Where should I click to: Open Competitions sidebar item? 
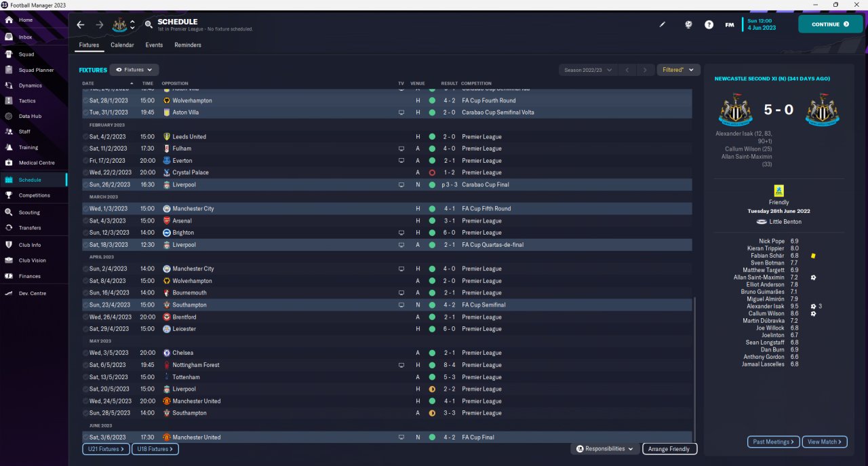click(34, 195)
